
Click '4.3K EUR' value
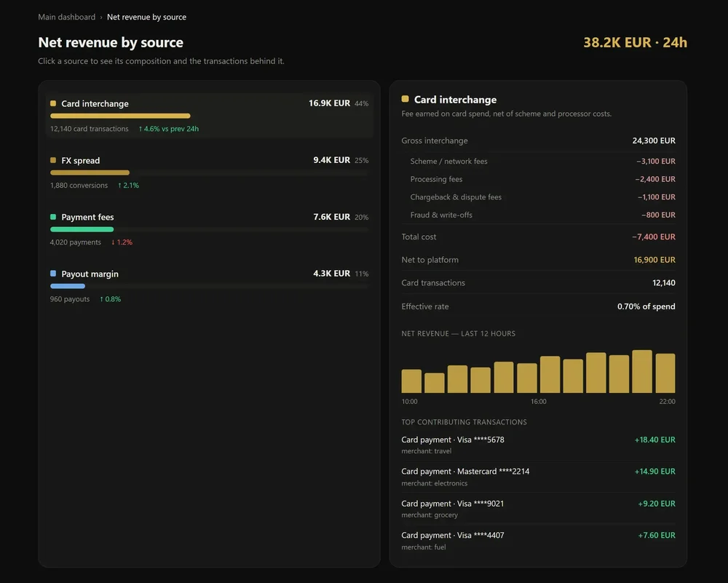(331, 274)
